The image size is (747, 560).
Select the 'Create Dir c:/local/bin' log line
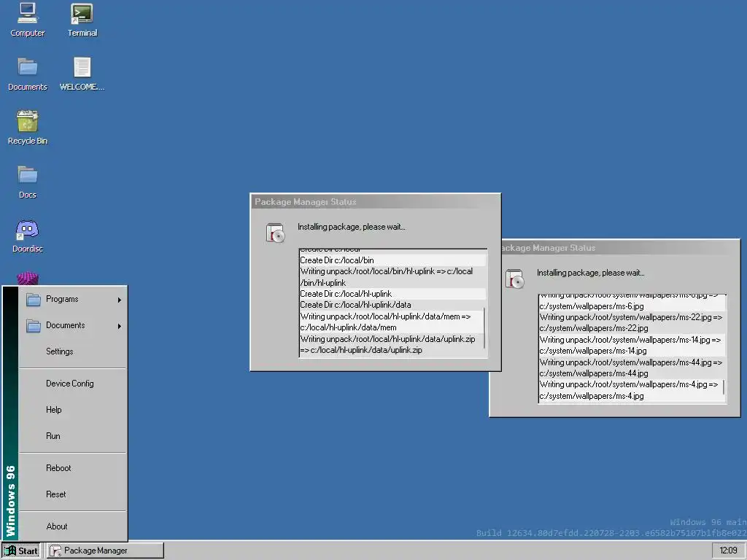tap(393, 260)
